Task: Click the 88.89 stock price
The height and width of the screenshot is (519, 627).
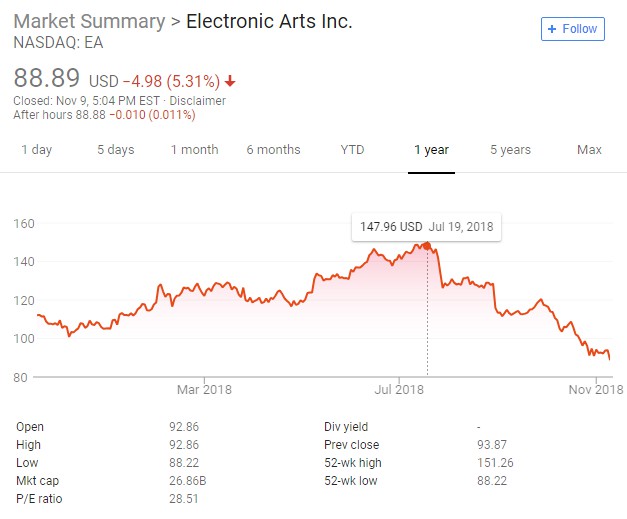Action: click(47, 78)
